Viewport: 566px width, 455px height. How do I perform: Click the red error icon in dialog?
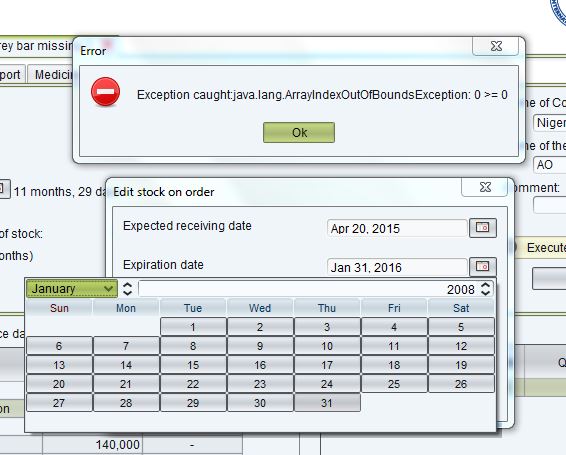(105, 92)
